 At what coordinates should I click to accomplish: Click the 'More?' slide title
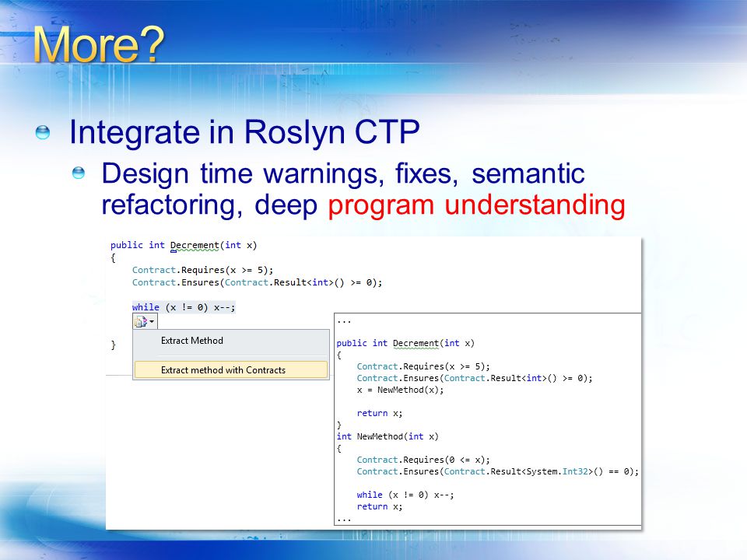tap(99, 44)
